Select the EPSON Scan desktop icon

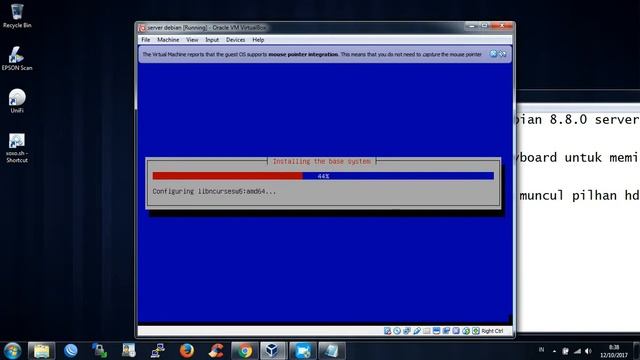17,59
